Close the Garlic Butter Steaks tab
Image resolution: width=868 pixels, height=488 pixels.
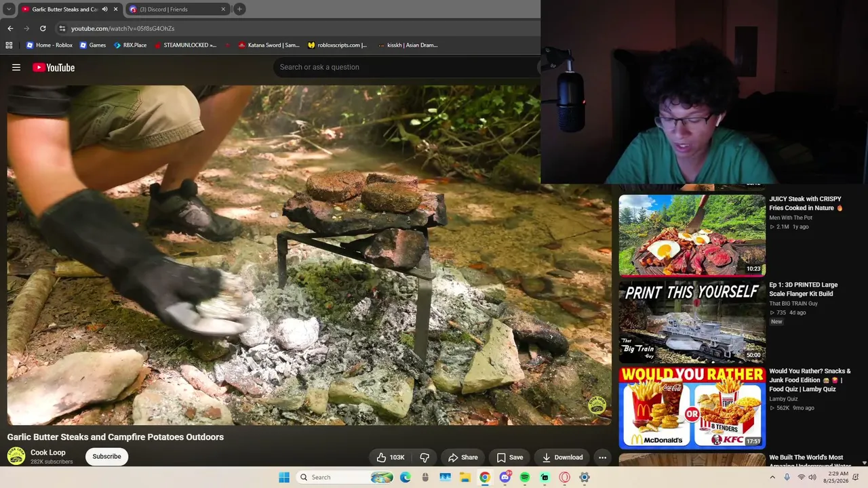click(116, 9)
